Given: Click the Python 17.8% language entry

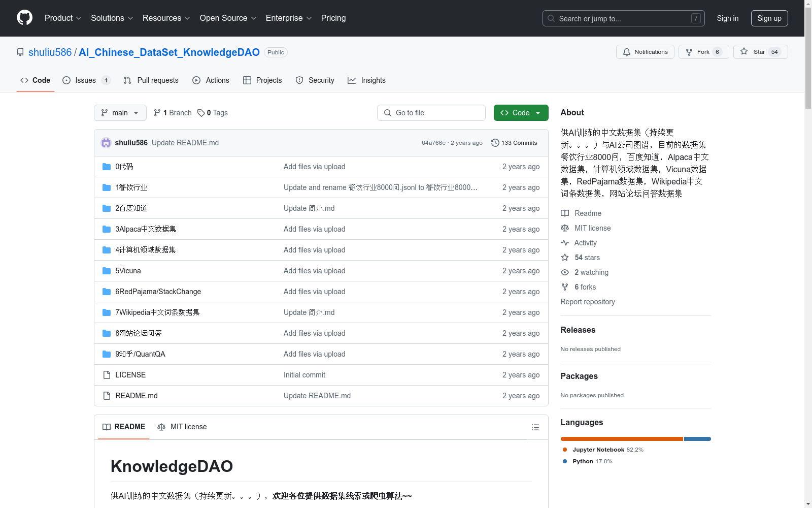Looking at the screenshot, I should [588, 461].
